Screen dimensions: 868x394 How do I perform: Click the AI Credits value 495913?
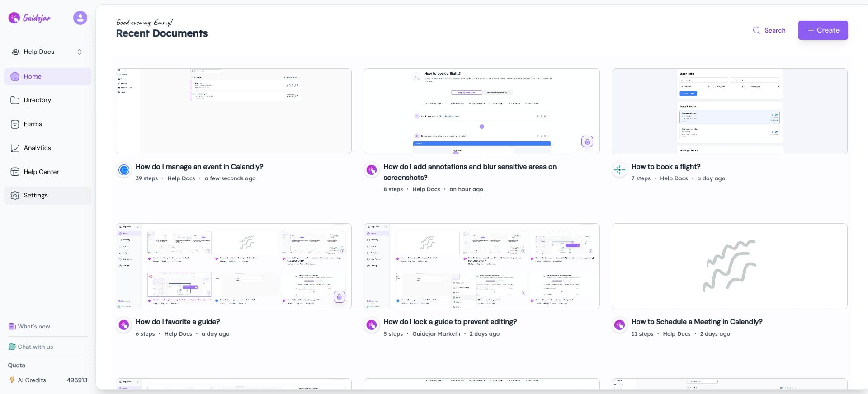click(x=77, y=380)
